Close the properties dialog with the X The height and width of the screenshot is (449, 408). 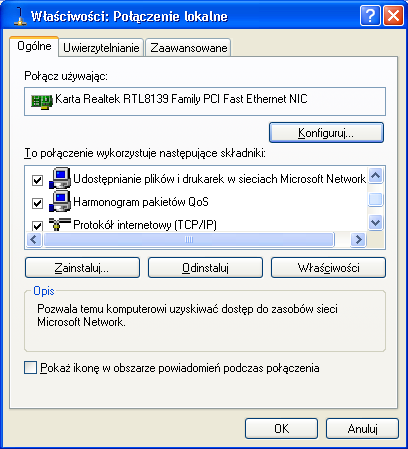point(393,15)
